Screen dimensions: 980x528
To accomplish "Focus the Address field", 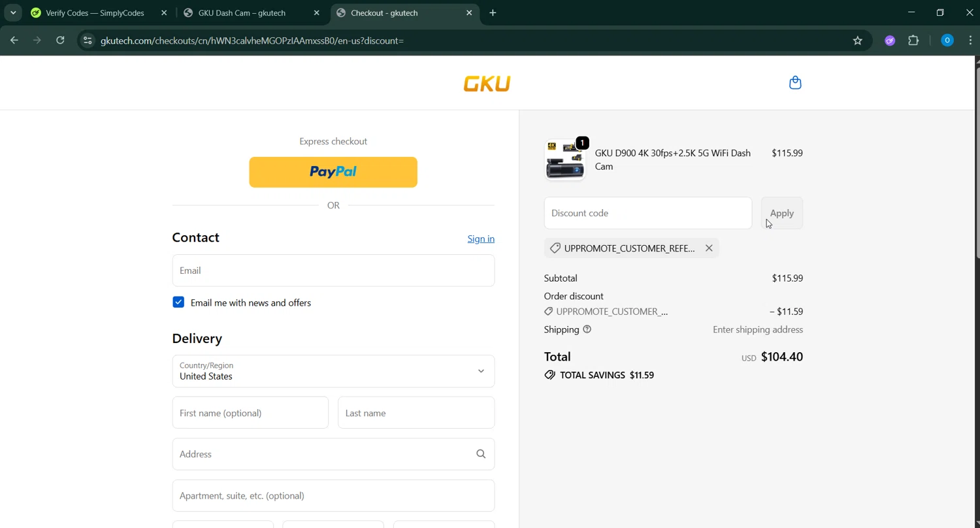I will tap(333, 454).
